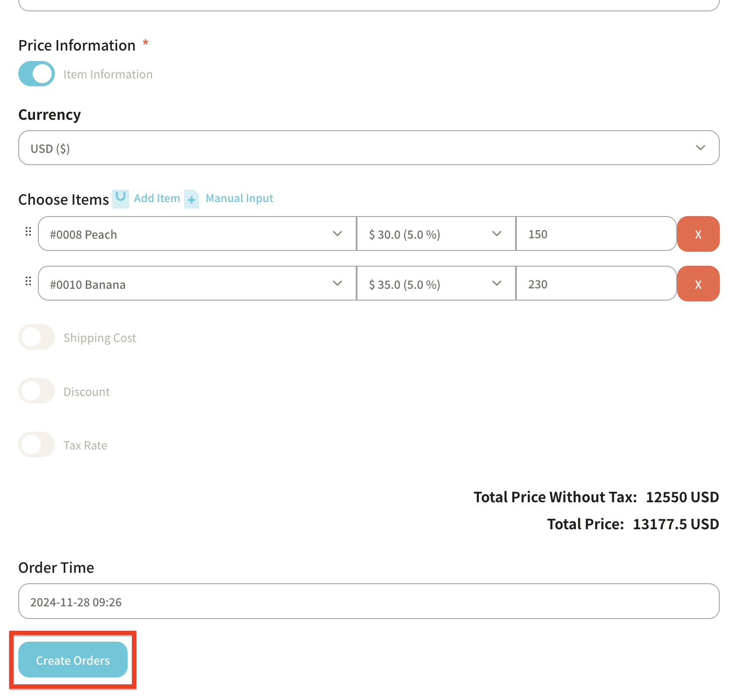Click the Peach quantity field showing 150
The height and width of the screenshot is (700, 745).
click(x=595, y=234)
